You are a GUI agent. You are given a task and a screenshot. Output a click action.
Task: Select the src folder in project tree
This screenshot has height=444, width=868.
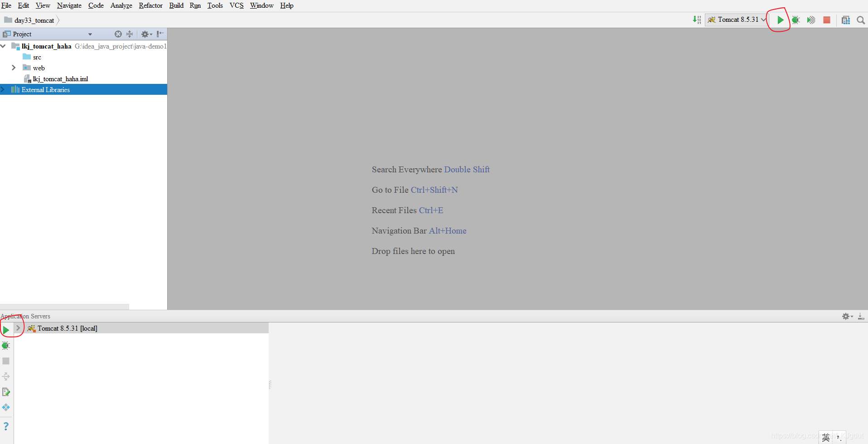37,57
